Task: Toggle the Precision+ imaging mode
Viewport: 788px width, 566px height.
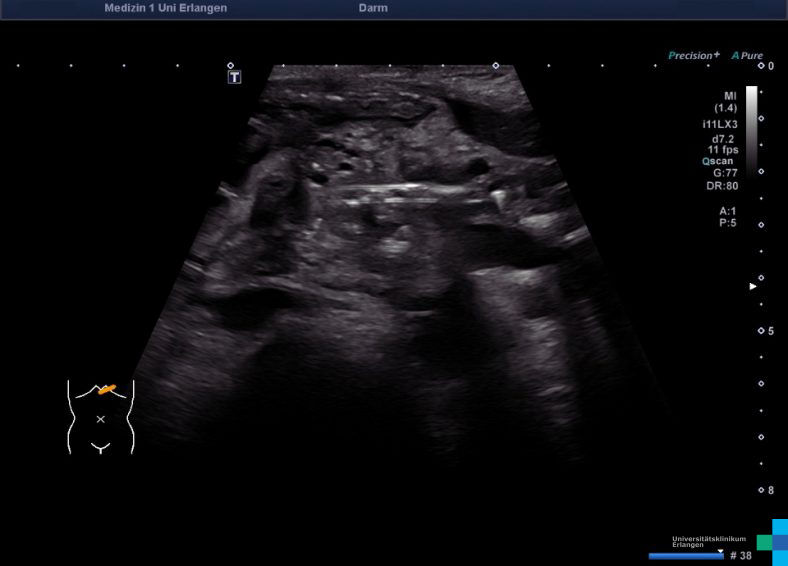Action: coord(693,56)
